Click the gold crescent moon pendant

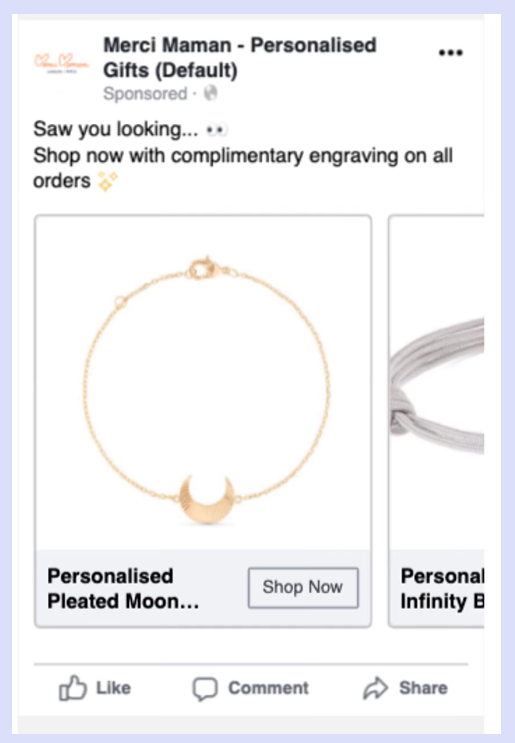207,499
